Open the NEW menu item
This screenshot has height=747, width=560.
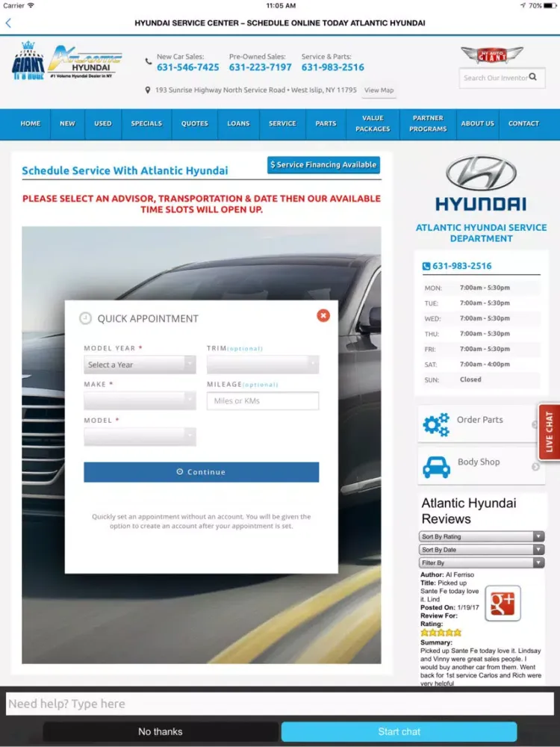[x=67, y=123]
